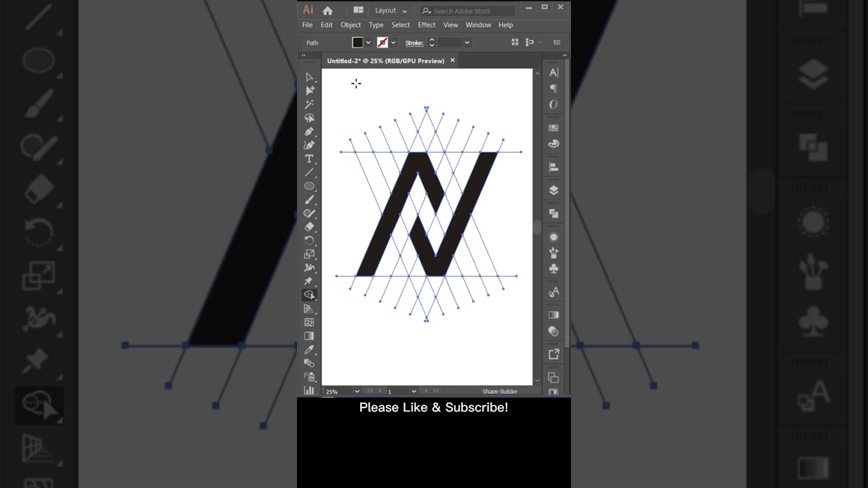868x488 pixels.
Task: Open the Paragraph panel icon
Action: 553,88
